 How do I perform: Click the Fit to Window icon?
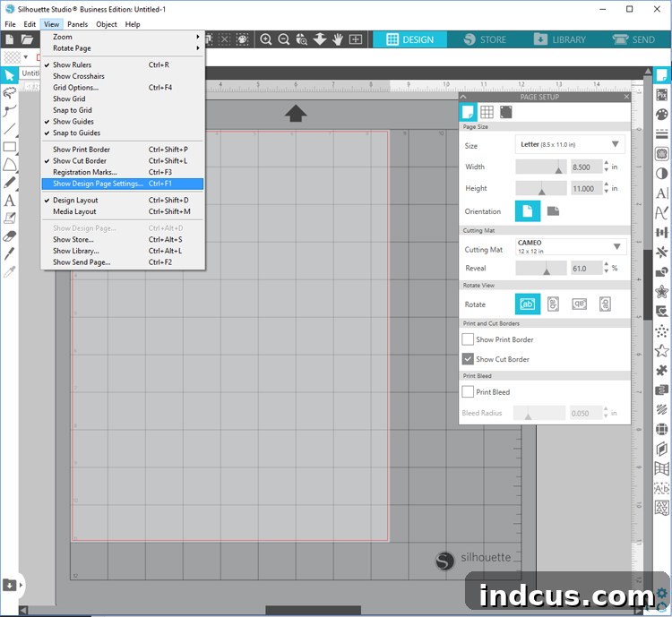[356, 39]
